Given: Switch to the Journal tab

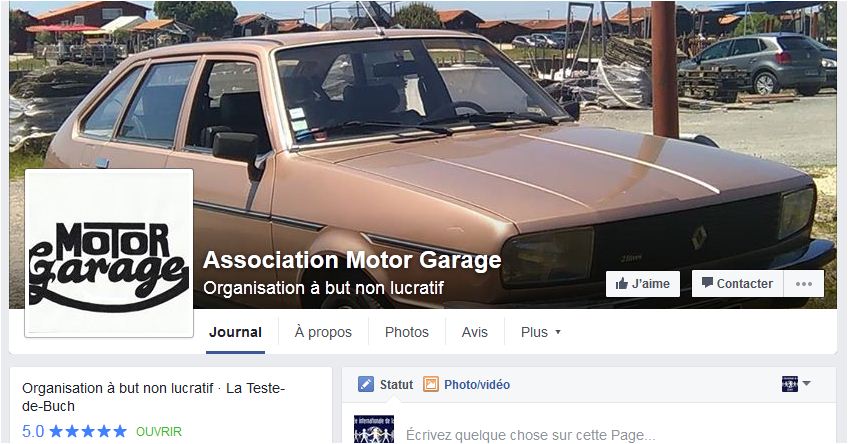Looking at the screenshot, I should coord(235,332).
